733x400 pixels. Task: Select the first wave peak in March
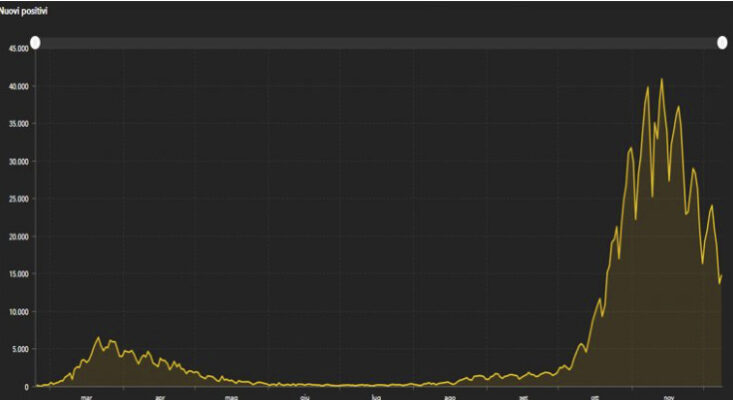[98, 338]
